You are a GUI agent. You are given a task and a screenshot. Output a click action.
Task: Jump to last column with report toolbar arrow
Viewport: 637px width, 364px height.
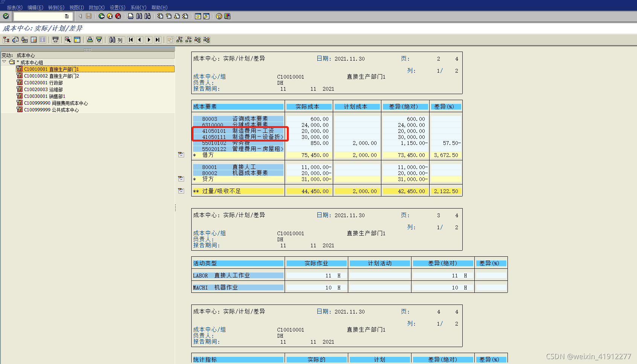tap(158, 40)
